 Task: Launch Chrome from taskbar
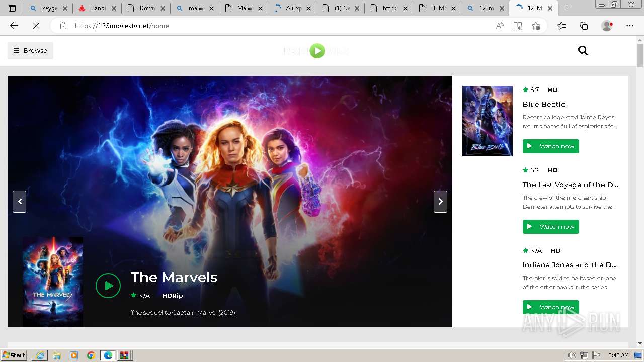tap(91, 355)
